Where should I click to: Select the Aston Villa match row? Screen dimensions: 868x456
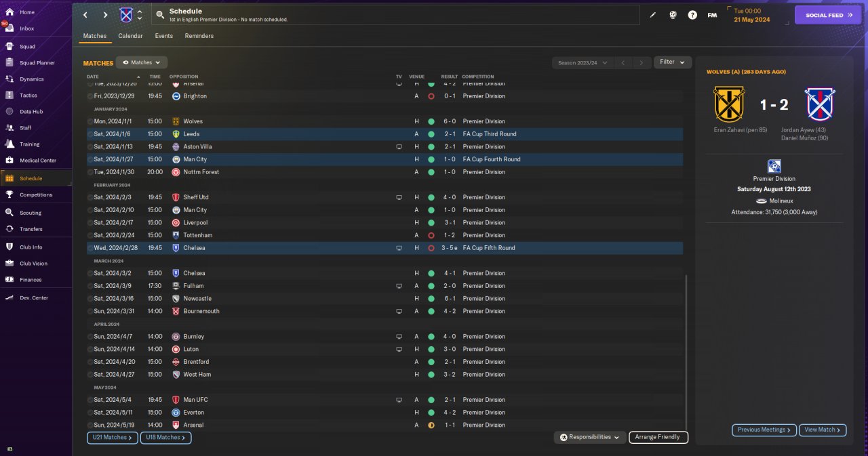click(384, 146)
